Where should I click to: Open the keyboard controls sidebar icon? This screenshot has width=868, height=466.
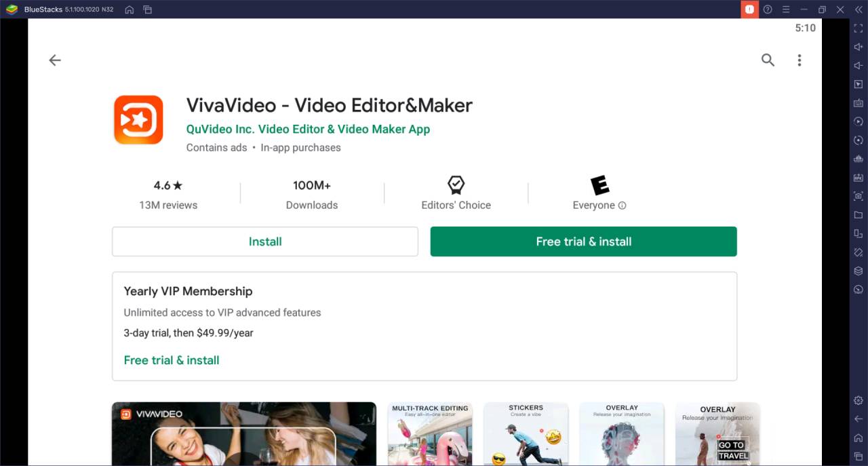point(859,103)
